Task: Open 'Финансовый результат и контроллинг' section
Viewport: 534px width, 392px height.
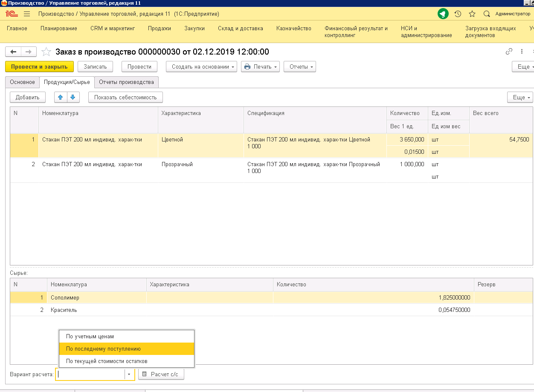Action: click(356, 32)
